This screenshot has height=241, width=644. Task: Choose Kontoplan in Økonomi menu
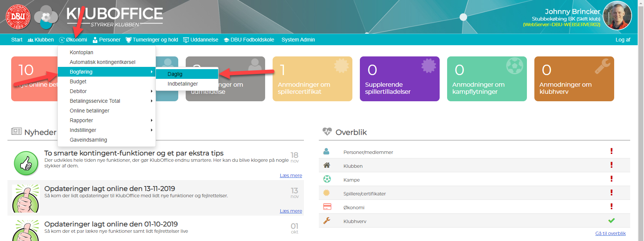(x=81, y=52)
